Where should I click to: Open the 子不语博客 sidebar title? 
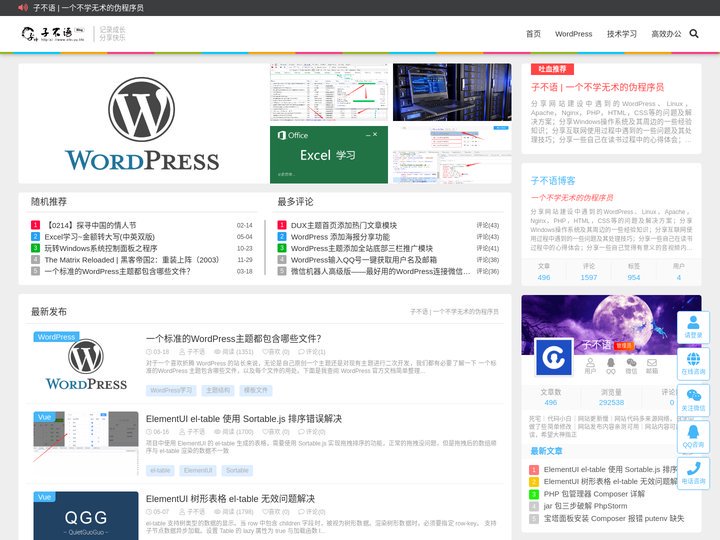click(x=553, y=180)
